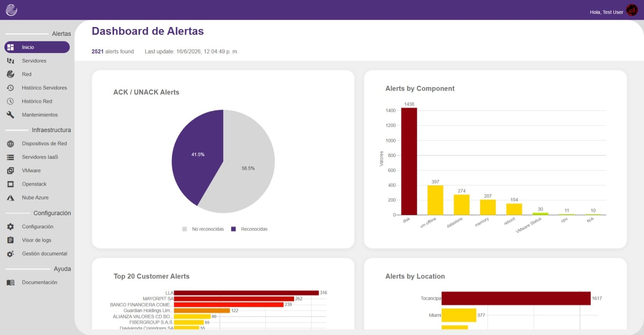The height and width of the screenshot is (335, 644).
Task: Click the Mantenimientos wrench icon
Action: (11, 115)
